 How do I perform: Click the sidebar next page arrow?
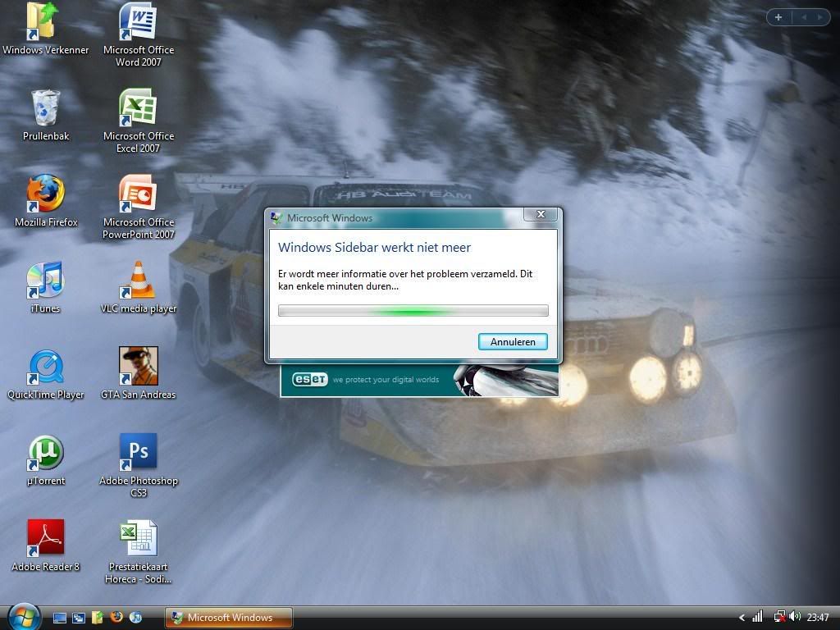click(x=819, y=17)
